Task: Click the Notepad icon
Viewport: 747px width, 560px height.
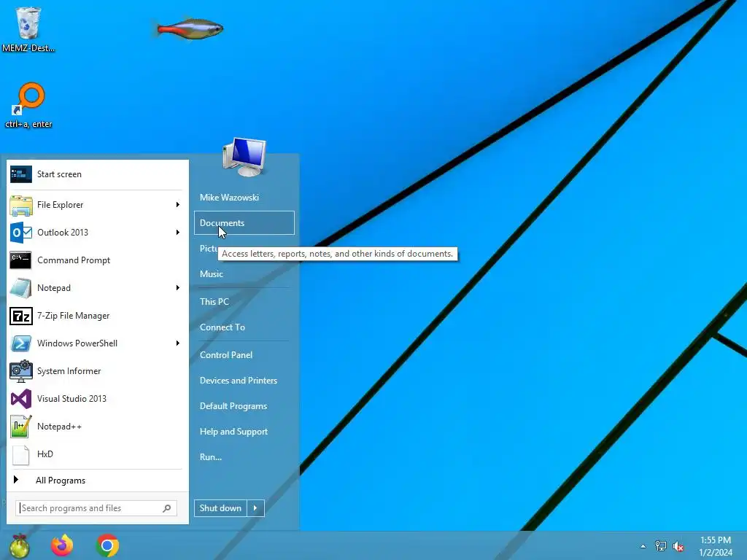Action: pyautogui.click(x=21, y=287)
